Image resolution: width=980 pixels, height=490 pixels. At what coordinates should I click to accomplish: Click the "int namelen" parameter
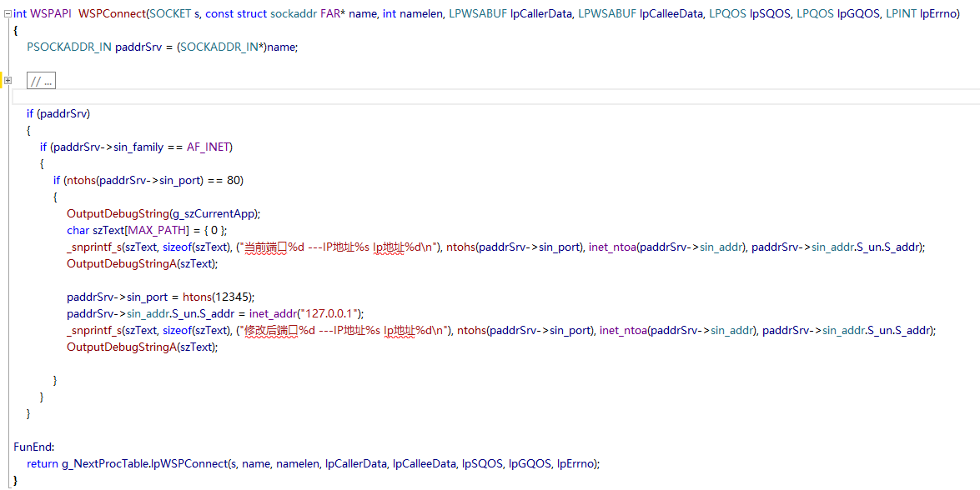[x=411, y=13]
